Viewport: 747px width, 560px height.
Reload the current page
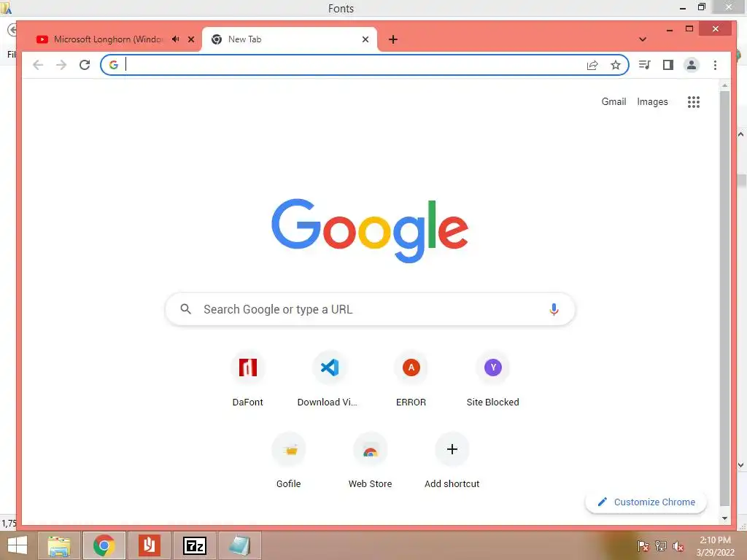pos(85,65)
